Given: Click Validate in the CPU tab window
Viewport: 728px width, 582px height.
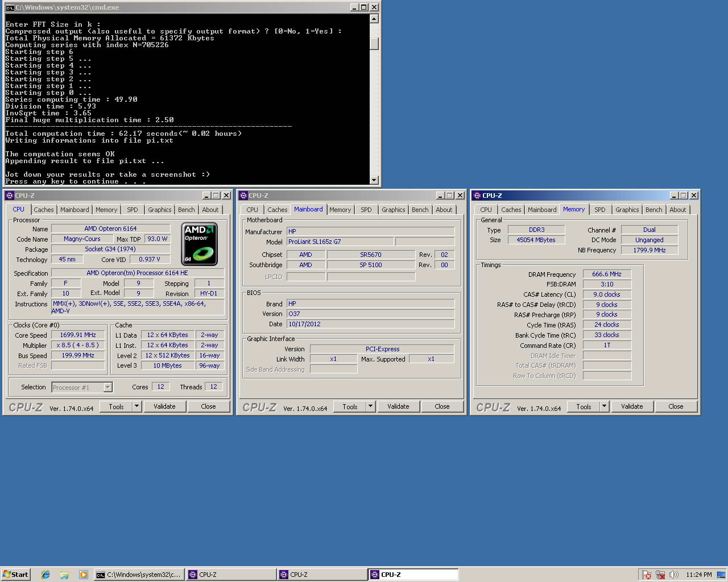Looking at the screenshot, I should 164,406.
